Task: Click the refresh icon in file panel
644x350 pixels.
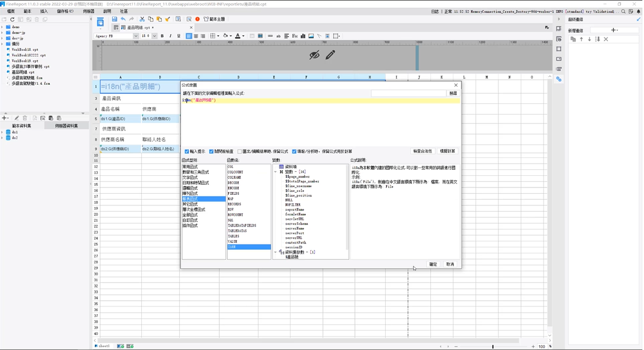Action: (12, 20)
